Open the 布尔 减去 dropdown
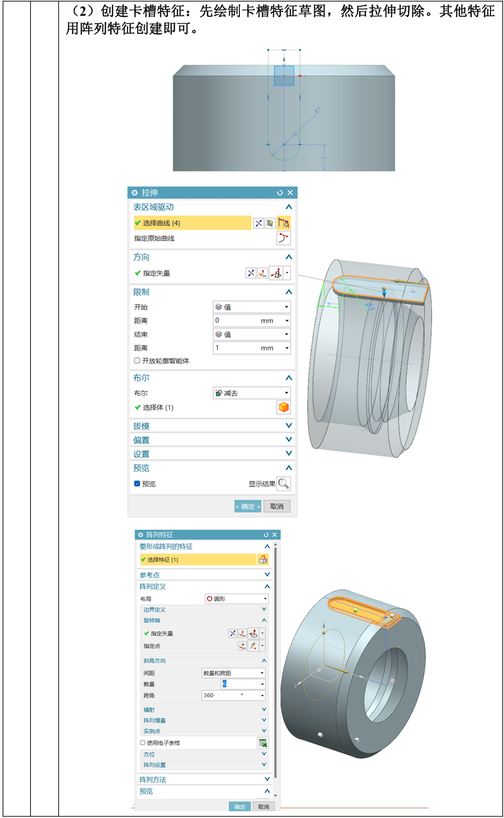 tap(252, 393)
